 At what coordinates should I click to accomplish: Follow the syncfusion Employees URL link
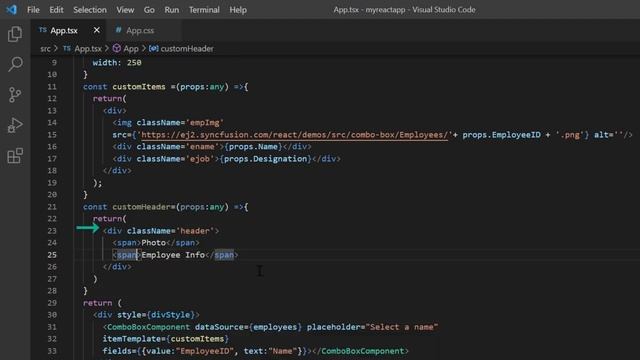[294, 135]
